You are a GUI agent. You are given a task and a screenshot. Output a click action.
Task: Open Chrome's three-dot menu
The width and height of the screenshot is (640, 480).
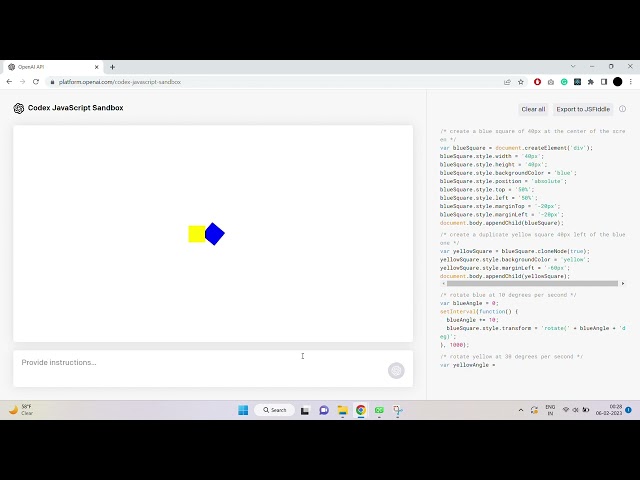[631, 82]
